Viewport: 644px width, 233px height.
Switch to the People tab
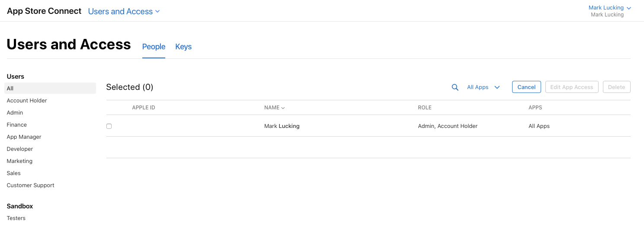tap(154, 47)
